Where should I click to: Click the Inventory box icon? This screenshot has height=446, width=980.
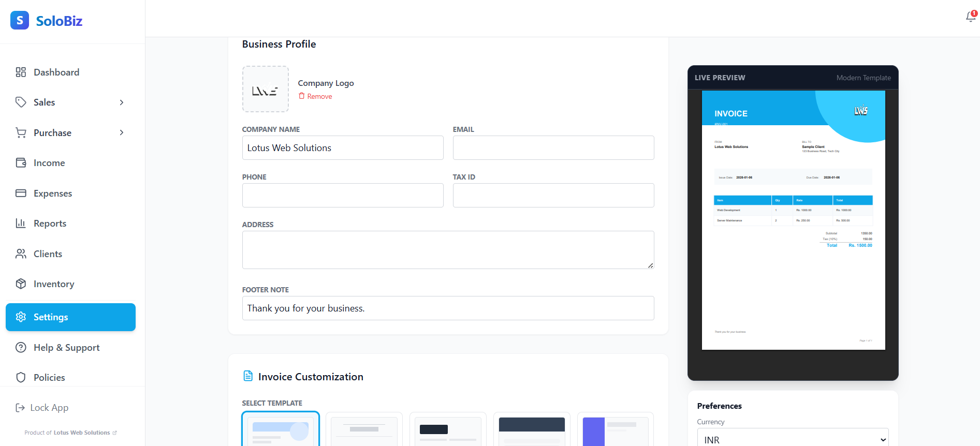tap(21, 284)
